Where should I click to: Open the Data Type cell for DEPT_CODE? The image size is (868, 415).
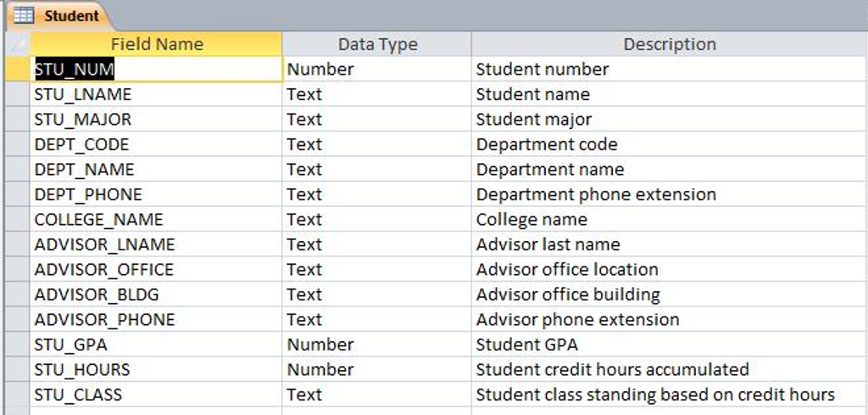(x=377, y=144)
